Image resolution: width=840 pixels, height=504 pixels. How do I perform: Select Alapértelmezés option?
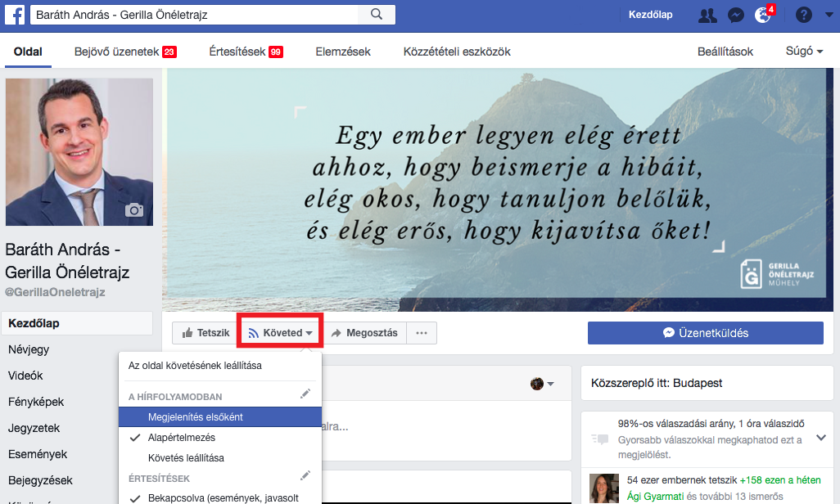(x=220, y=437)
